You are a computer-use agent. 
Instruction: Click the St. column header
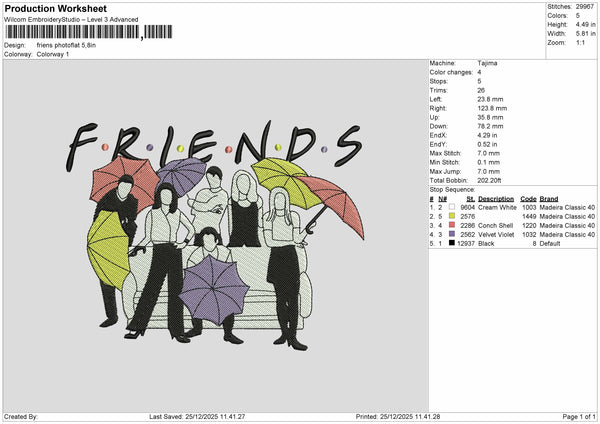tap(471, 199)
